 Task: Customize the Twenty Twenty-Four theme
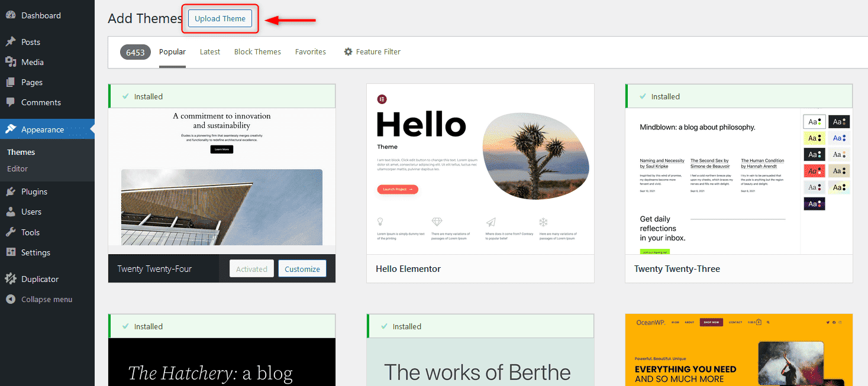click(302, 269)
